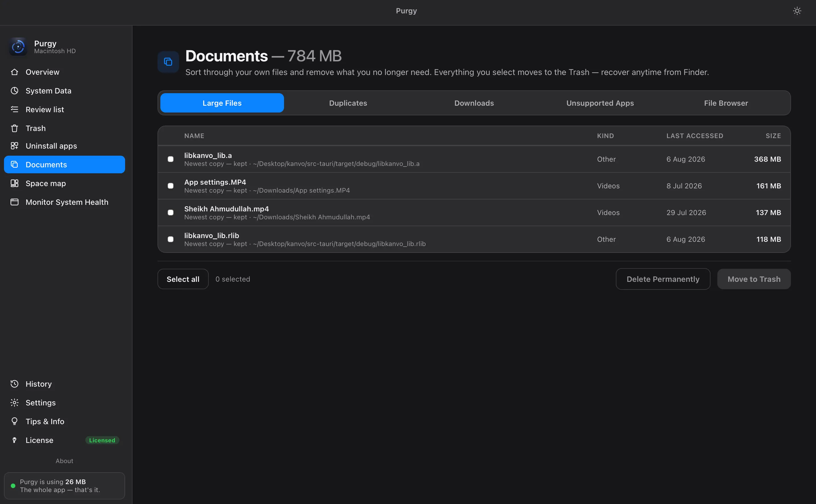Click the green memory status dot

tap(13, 486)
